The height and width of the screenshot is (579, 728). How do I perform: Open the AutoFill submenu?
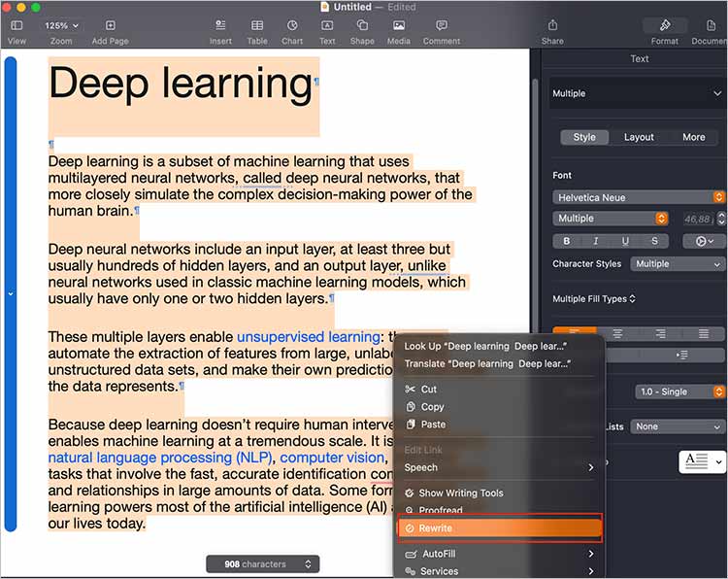click(500, 554)
